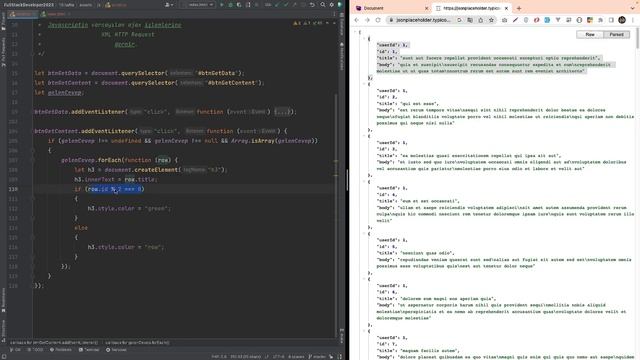Open the user account icon in IDE toolbar
This screenshot has height=360, width=640.
(168, 5)
